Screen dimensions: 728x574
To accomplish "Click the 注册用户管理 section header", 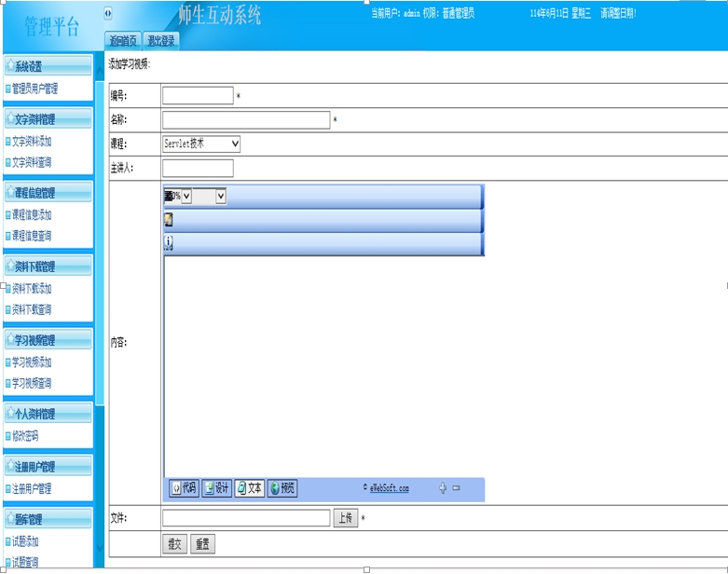I will coord(48,466).
